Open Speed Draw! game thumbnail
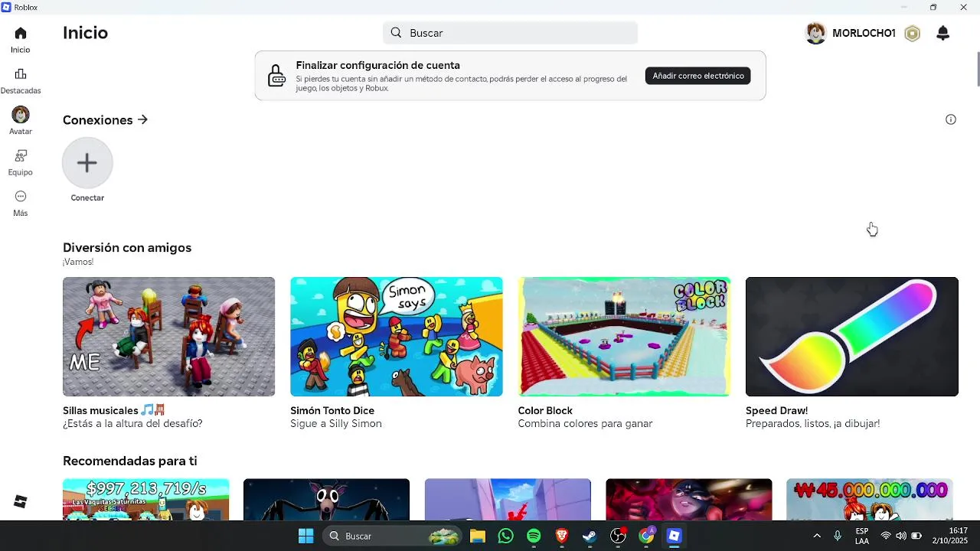The image size is (980, 551). (852, 337)
